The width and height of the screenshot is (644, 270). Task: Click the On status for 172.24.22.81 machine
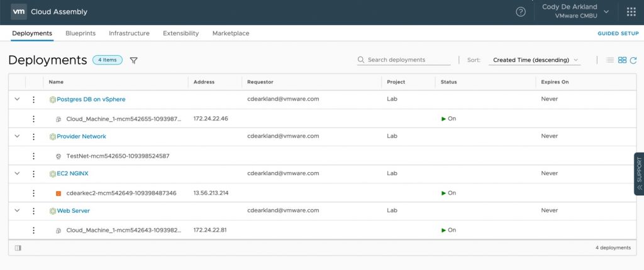pos(448,230)
